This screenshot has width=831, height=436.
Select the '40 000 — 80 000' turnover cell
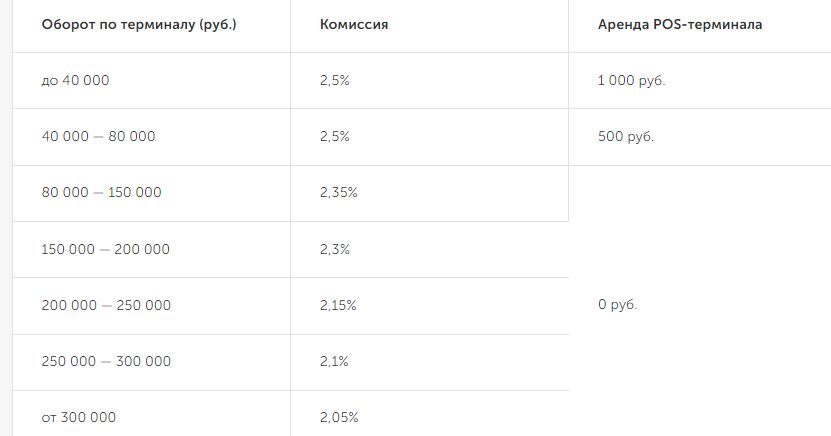tap(98, 137)
